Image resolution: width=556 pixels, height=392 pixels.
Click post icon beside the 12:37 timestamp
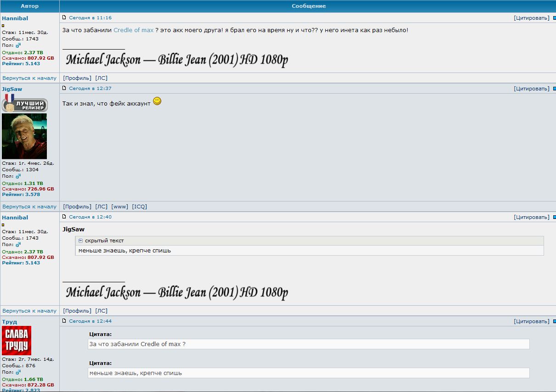point(64,88)
